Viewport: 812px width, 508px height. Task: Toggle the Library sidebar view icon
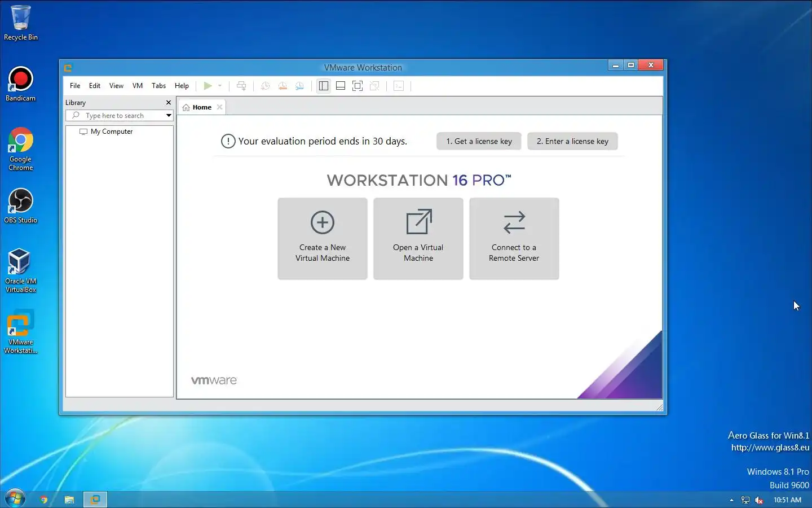324,86
